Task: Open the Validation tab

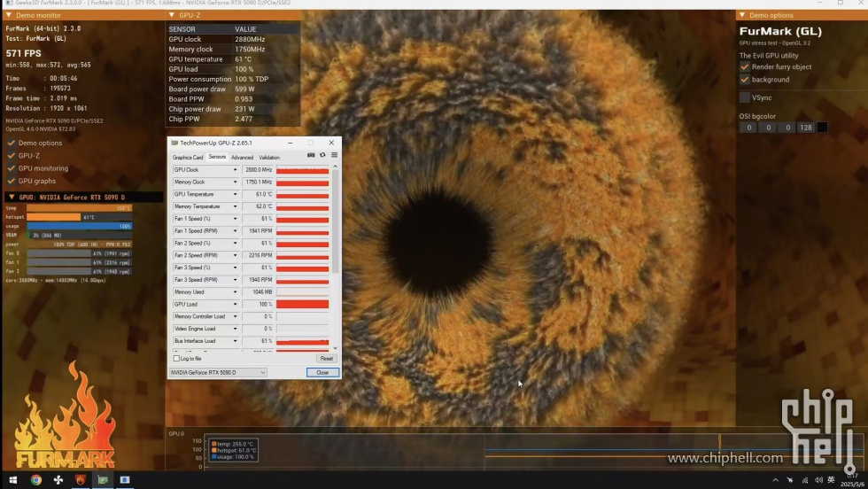Action: 269,158
